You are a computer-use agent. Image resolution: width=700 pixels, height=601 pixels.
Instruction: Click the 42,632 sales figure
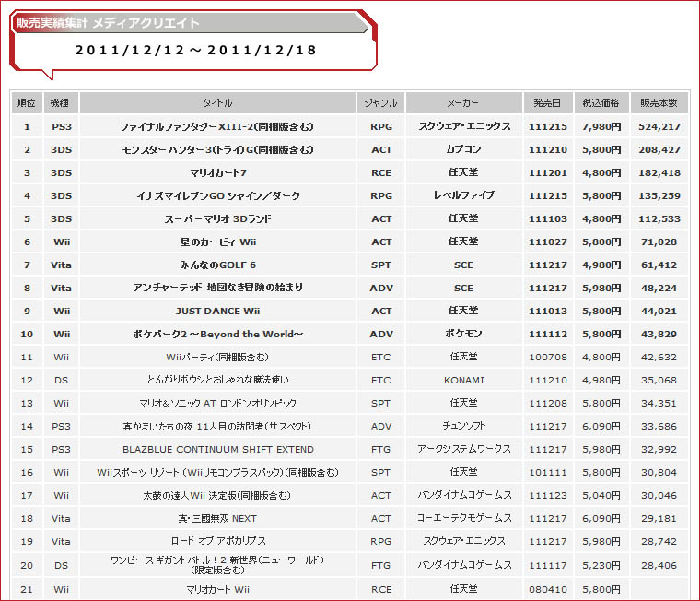tap(659, 357)
